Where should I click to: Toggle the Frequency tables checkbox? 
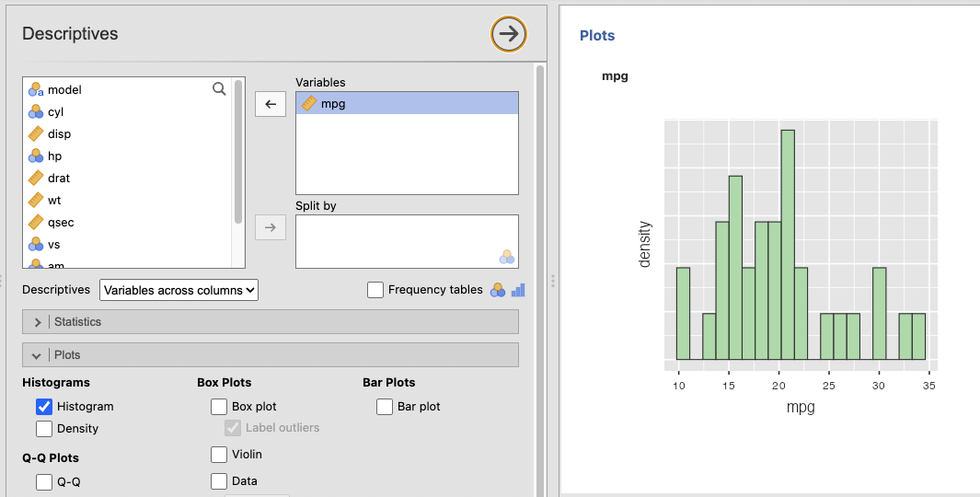click(375, 290)
